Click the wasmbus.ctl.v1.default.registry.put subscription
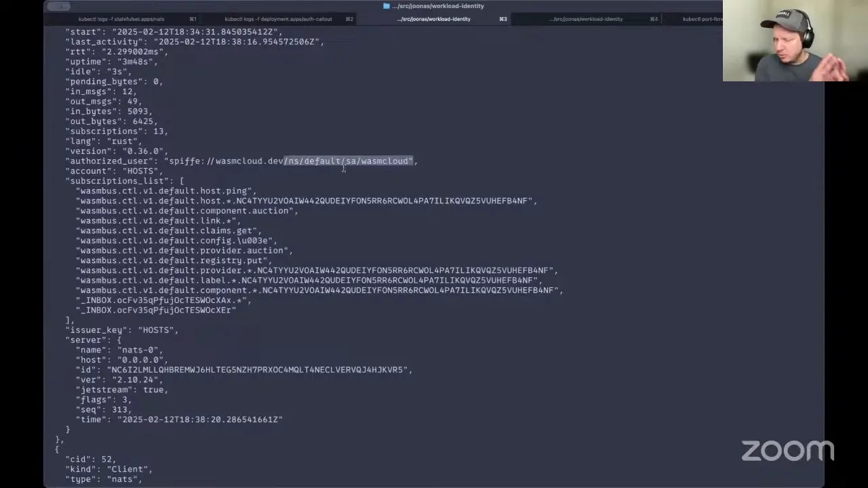 click(x=174, y=260)
